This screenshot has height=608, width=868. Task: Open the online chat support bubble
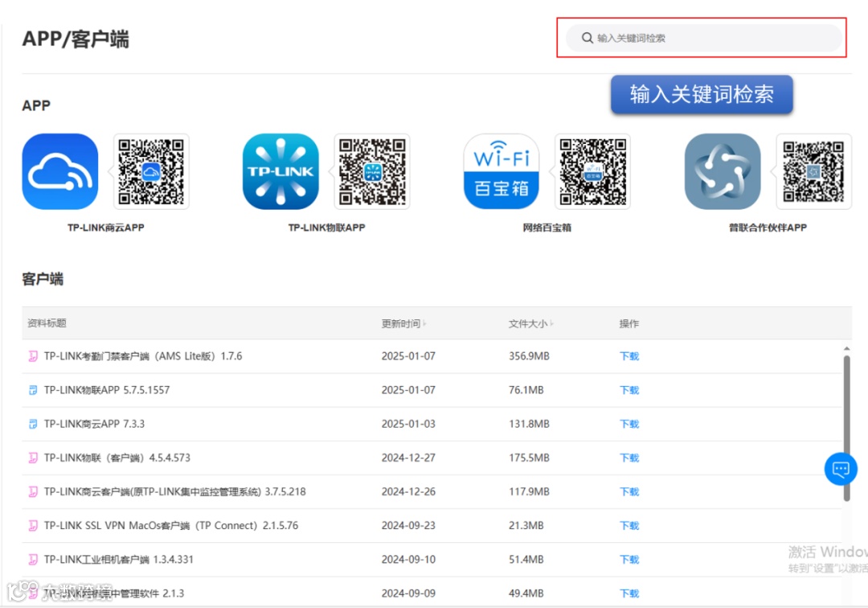841,469
